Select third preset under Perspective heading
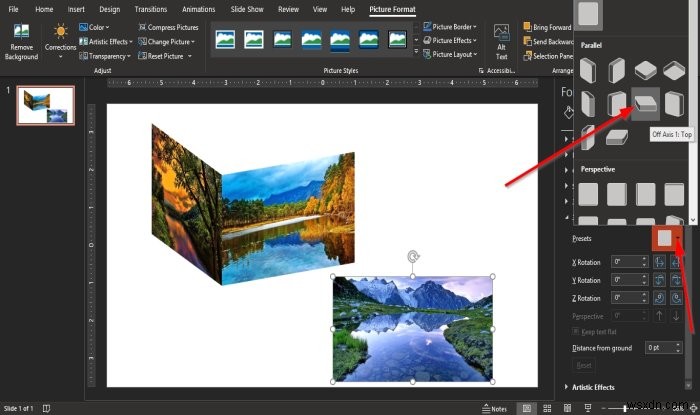700x415 pixels. (645, 194)
